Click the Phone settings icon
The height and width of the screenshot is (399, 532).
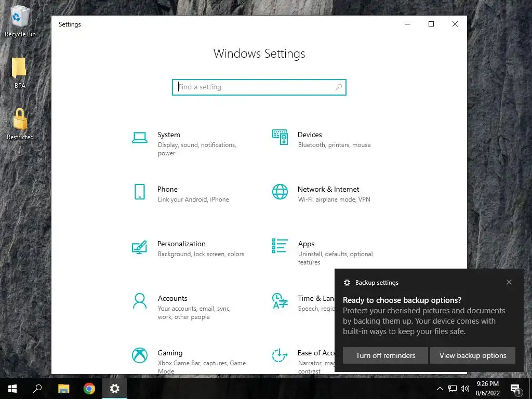point(139,192)
